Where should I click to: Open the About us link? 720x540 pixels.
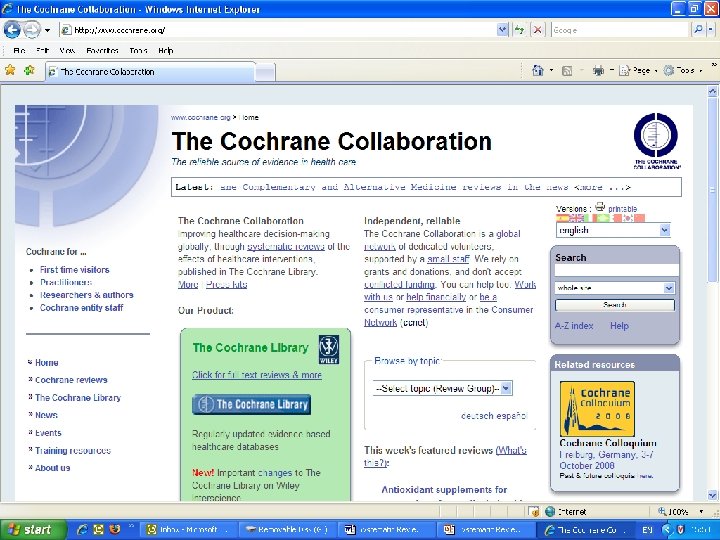[52, 468]
